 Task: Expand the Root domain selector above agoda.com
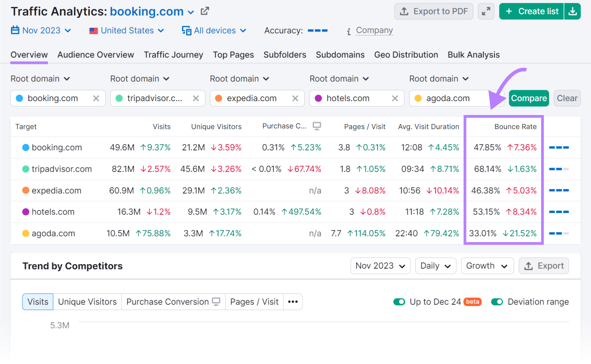click(439, 78)
